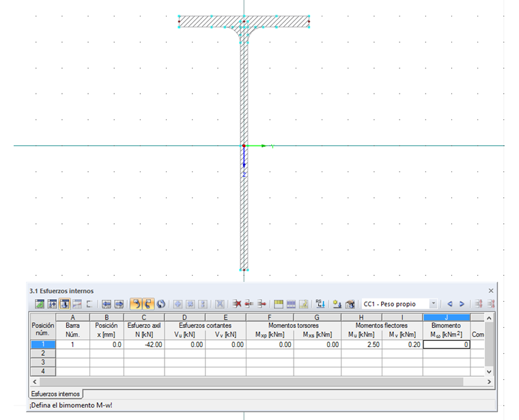
Task: Click the table's vertical scrollbar up arrow
Action: [x=489, y=318]
